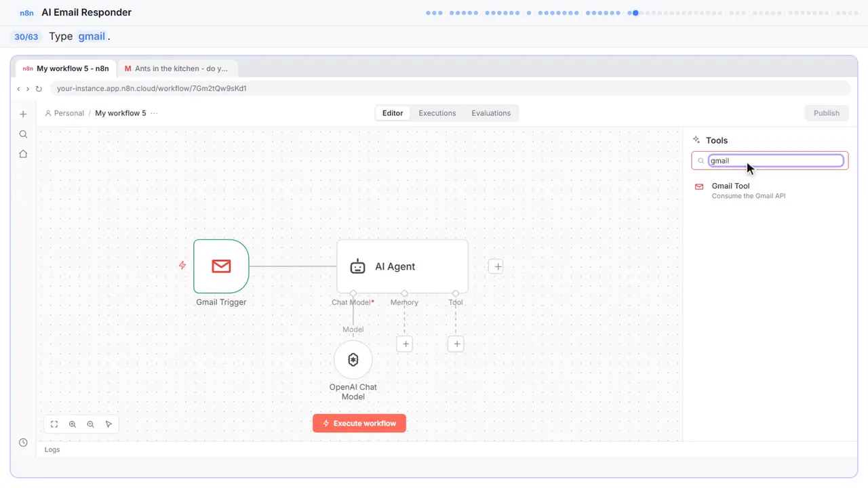Click the highlighted current step dot in progress bar
This screenshot has height=488, width=868.
(635, 13)
